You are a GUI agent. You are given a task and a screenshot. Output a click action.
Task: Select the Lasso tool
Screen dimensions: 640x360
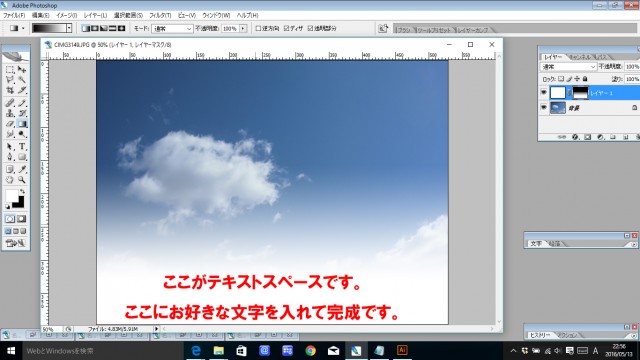point(10,80)
